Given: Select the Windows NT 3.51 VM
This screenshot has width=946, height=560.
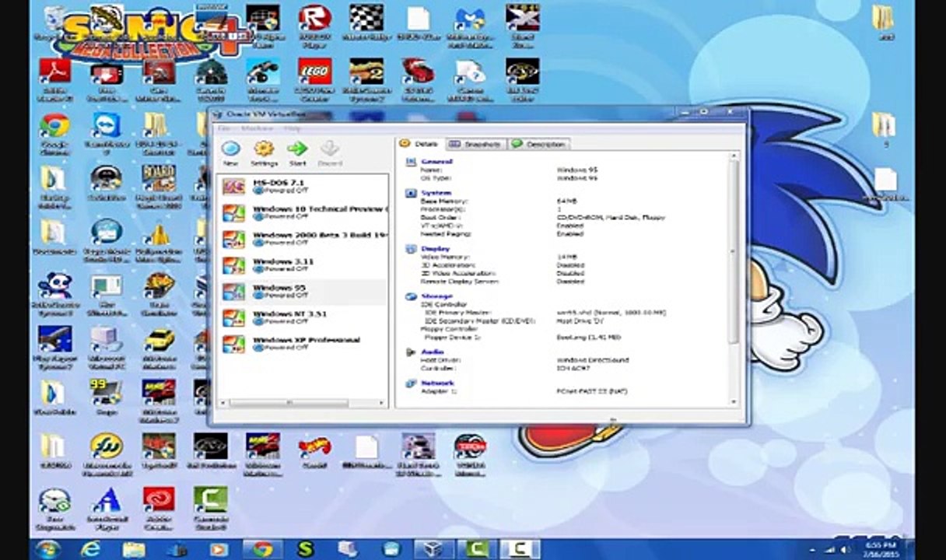Looking at the screenshot, I should point(302,317).
